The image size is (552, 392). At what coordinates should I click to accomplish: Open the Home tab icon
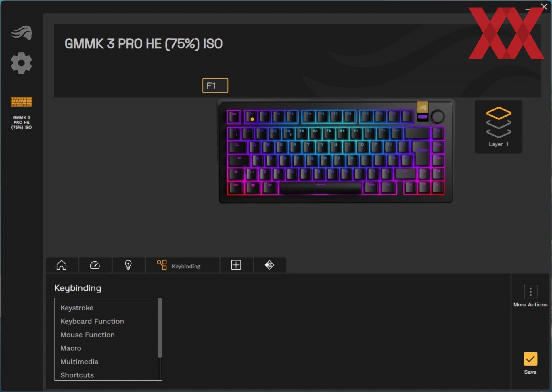pyautogui.click(x=62, y=265)
